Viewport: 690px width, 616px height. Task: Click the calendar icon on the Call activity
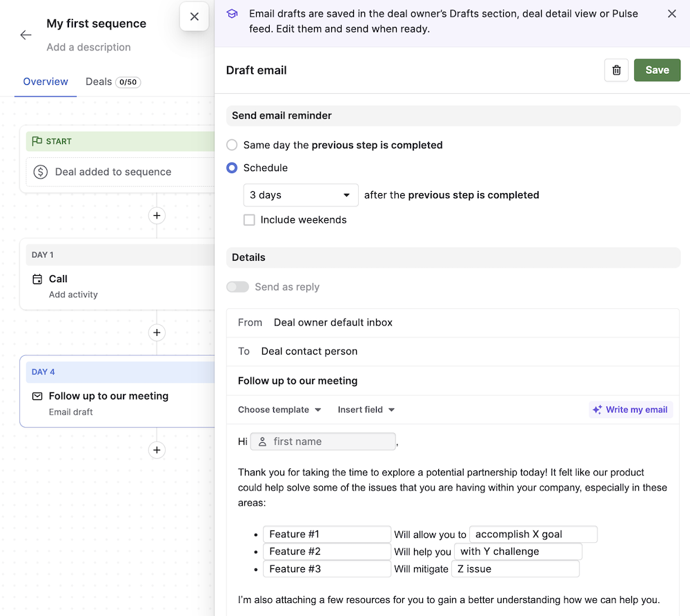[37, 279]
